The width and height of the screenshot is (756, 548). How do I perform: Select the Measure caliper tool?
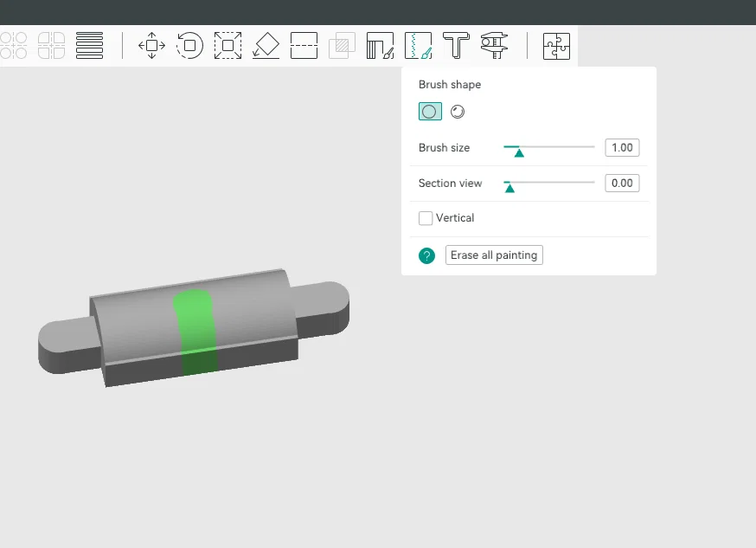pyautogui.click(x=494, y=46)
